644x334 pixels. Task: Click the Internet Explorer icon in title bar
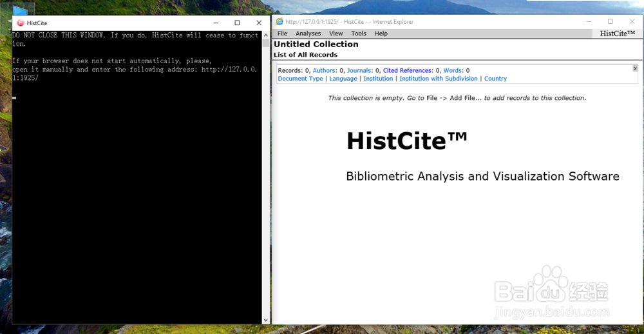279,22
